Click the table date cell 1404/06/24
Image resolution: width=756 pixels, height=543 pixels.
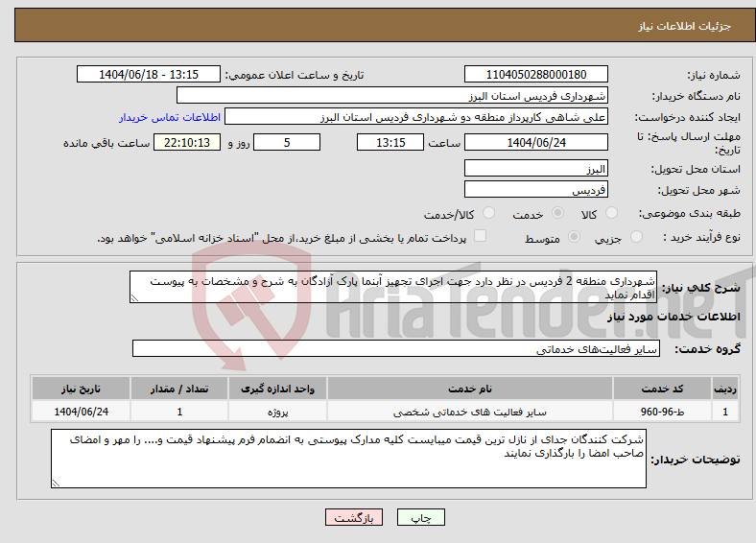click(81, 412)
